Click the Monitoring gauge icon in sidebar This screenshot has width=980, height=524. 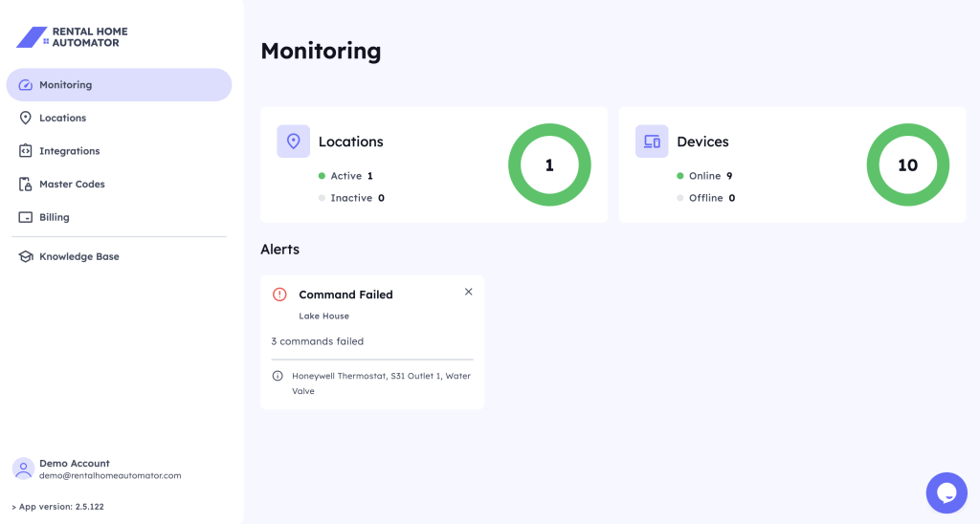26,85
